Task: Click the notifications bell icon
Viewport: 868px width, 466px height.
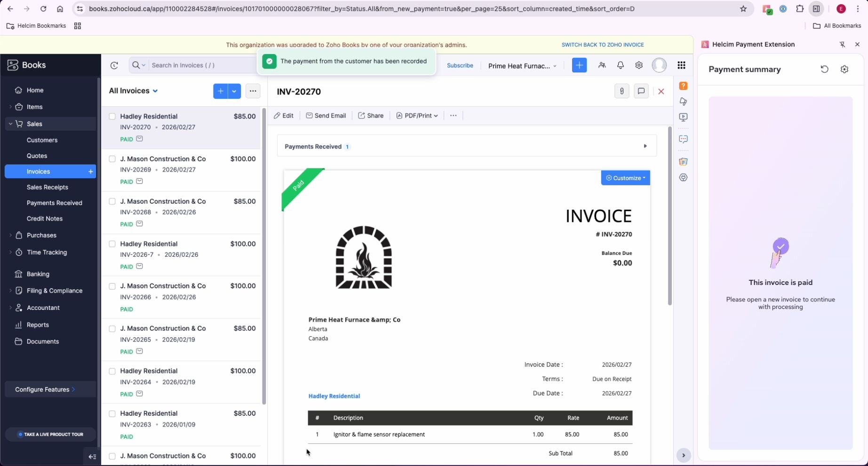Action: [620, 65]
